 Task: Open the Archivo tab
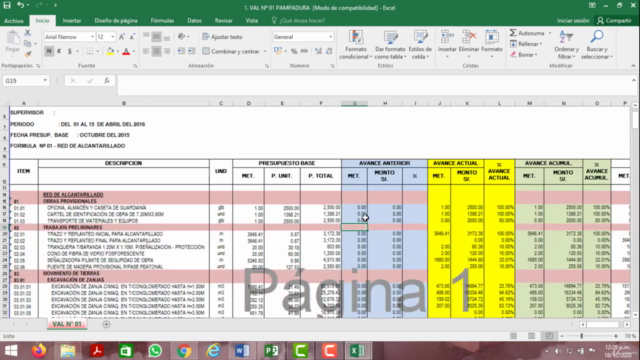click(14, 20)
